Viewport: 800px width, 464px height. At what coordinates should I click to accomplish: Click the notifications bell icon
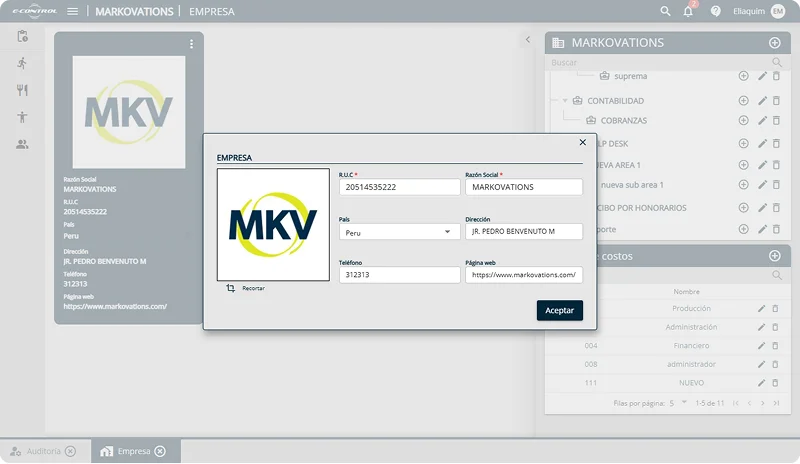click(689, 11)
